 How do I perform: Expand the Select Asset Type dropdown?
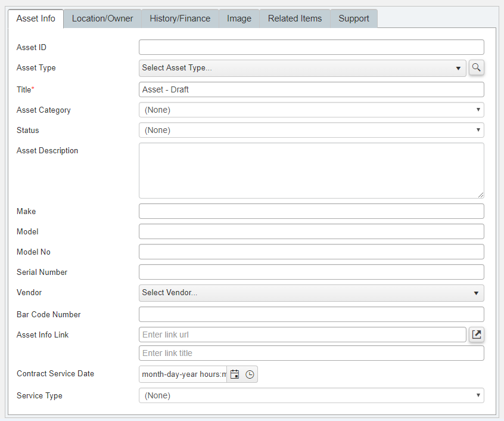(303, 68)
